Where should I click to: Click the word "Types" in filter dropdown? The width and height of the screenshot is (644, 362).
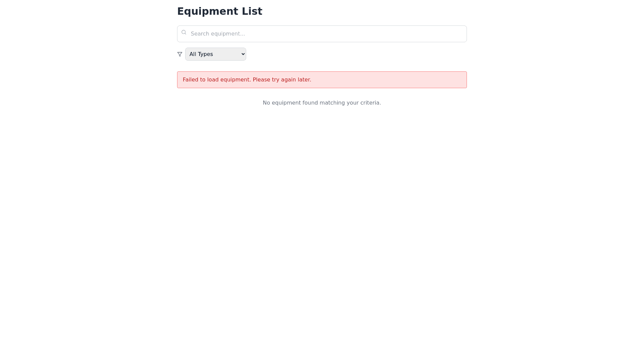click(x=205, y=54)
